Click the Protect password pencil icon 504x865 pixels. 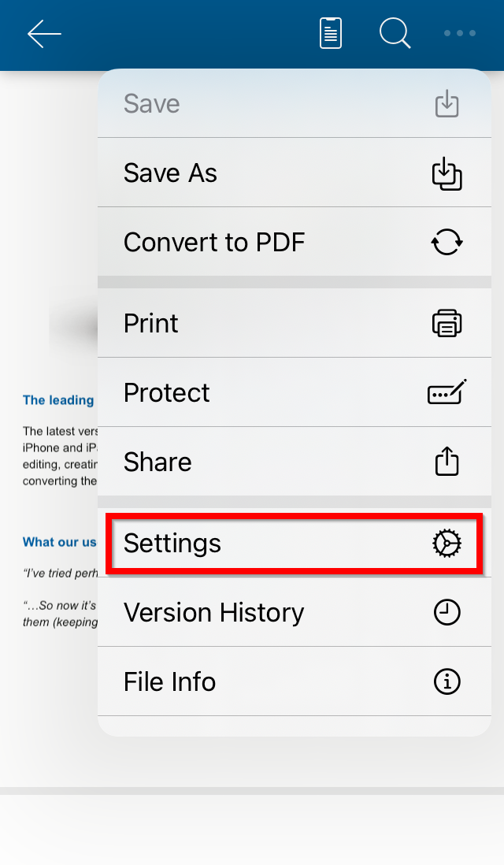tap(447, 392)
